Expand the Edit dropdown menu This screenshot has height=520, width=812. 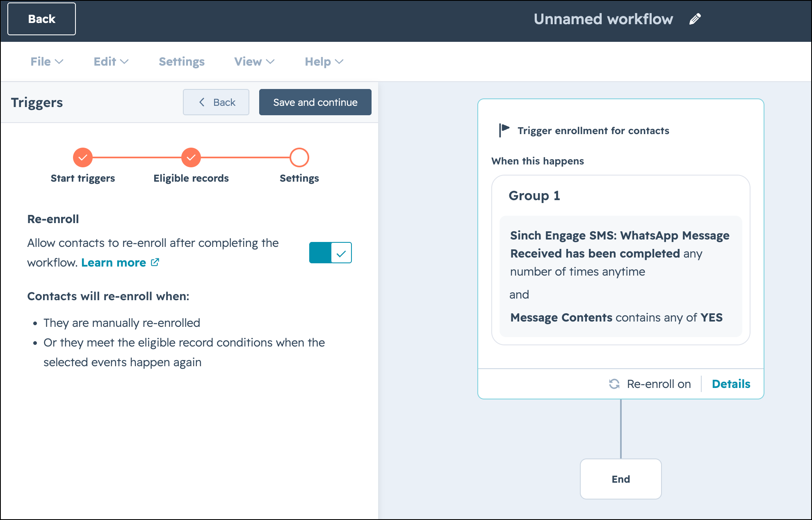111,62
